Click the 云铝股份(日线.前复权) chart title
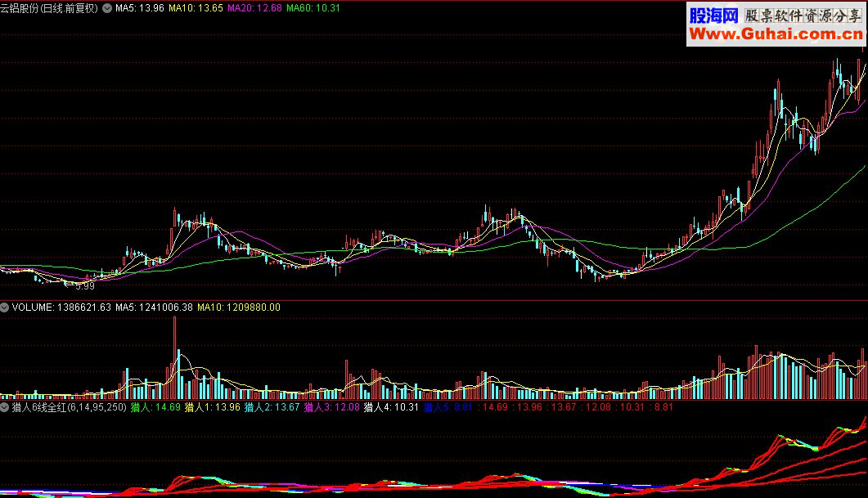The width and height of the screenshot is (868, 498). (49, 8)
